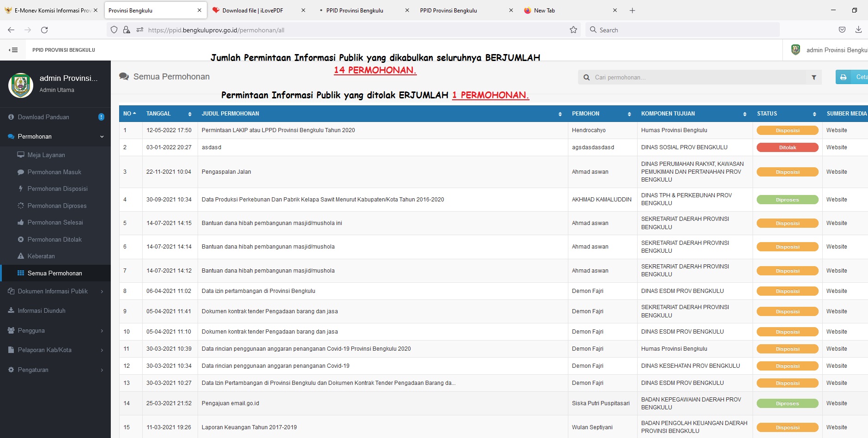The image size is (868, 438).
Task: Click the shield tracking protection icon
Action: click(x=114, y=30)
